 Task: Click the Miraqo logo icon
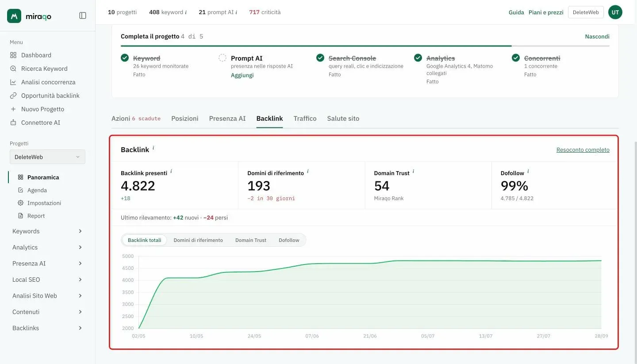click(x=14, y=16)
